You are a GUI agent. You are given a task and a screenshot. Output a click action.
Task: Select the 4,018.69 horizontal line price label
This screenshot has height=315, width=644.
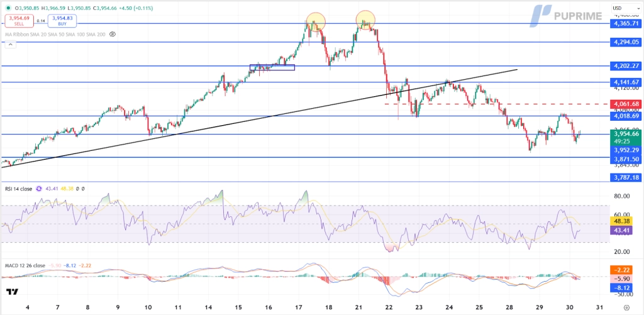pos(625,116)
